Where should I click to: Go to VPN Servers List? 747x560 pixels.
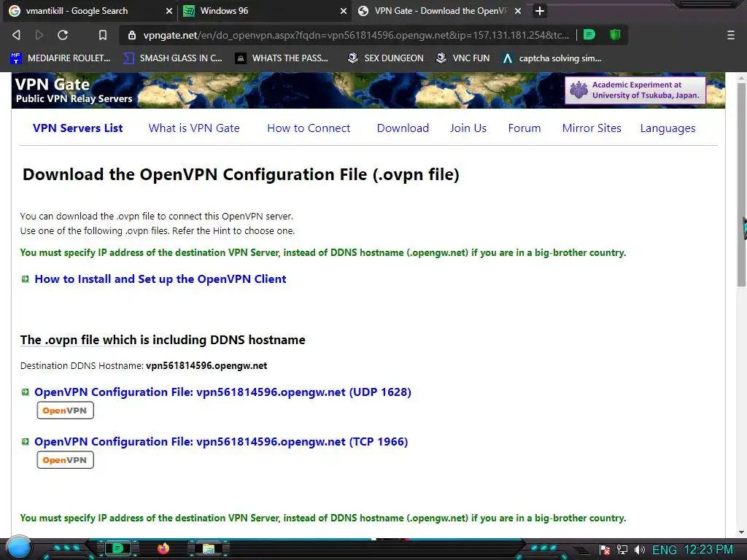point(77,128)
